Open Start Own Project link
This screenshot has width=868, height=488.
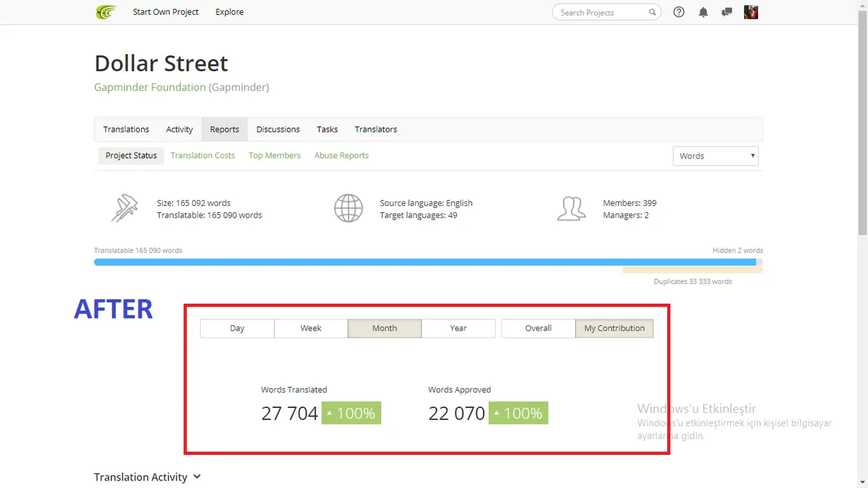(165, 12)
